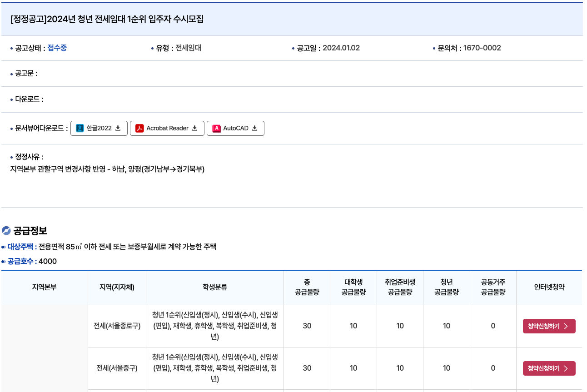Click the 공고문 label
Image resolution: width=587 pixels, height=392 pixels.
pyautogui.click(x=26, y=74)
